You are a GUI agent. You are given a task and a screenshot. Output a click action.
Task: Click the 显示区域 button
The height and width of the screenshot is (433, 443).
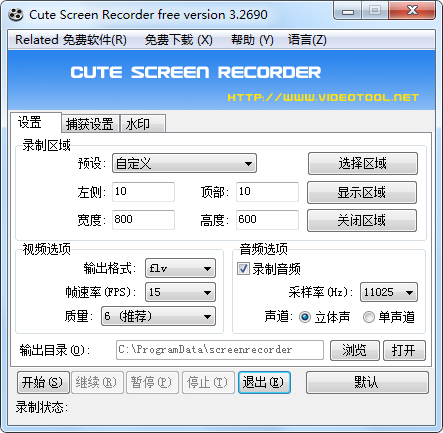pyautogui.click(x=362, y=192)
